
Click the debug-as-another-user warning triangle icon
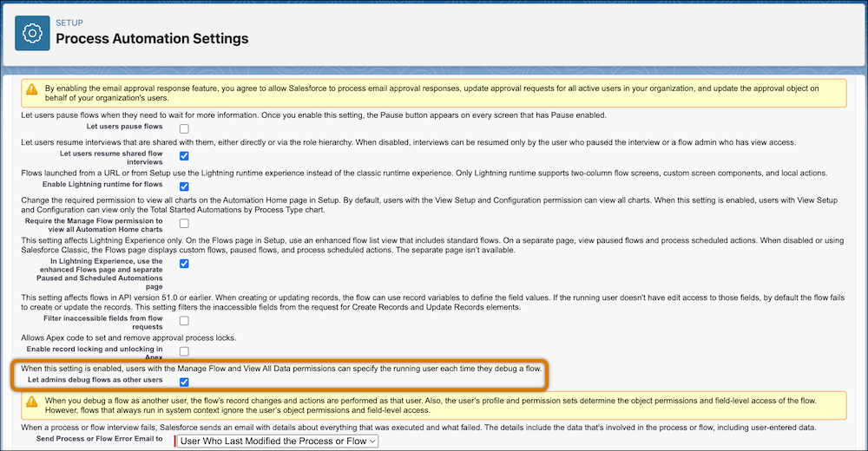click(32, 402)
